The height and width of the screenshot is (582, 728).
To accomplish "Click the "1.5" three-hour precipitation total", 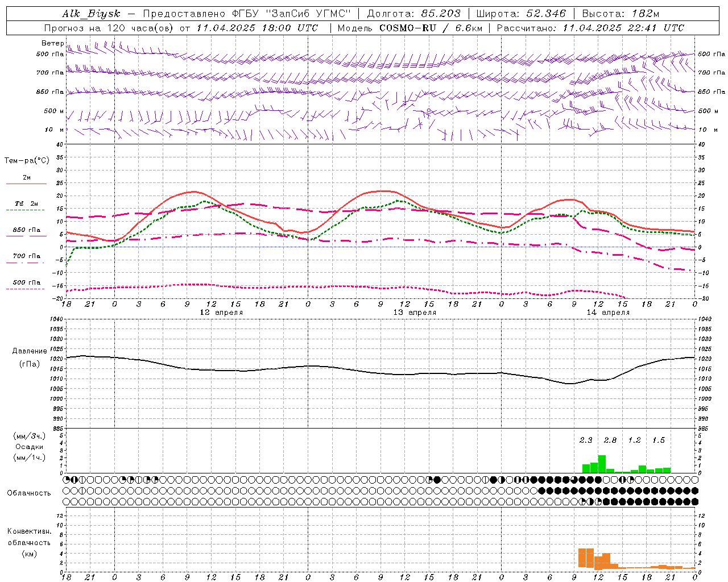I will [x=658, y=440].
